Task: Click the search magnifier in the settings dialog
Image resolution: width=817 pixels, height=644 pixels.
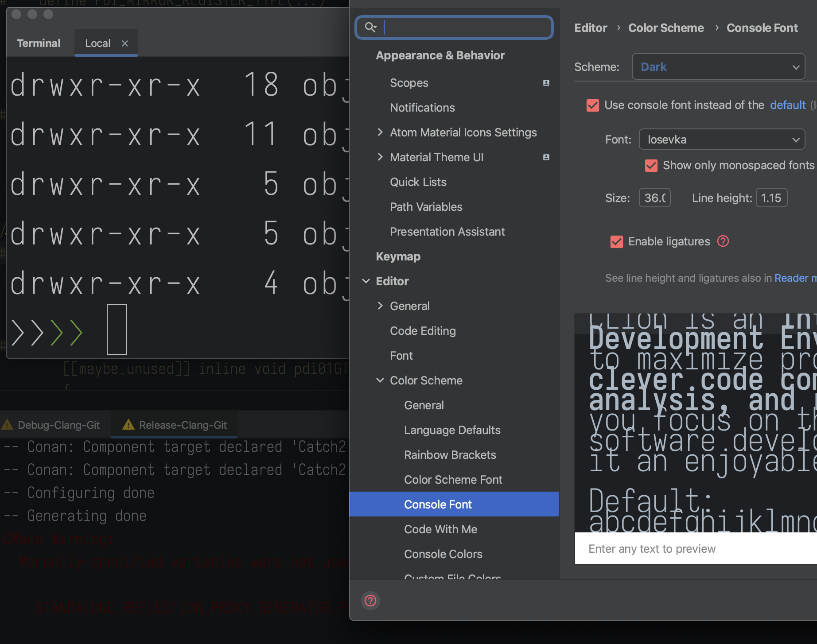Action: 371,27
